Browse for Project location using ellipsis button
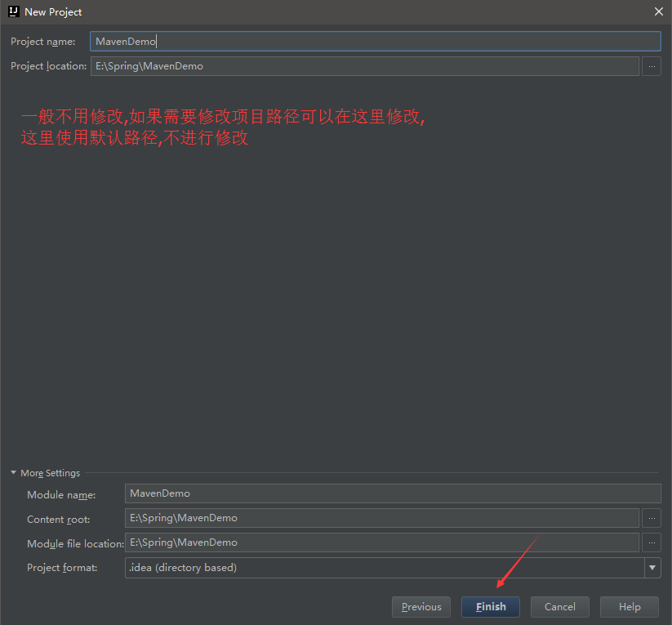This screenshot has height=625, width=672. [x=652, y=66]
